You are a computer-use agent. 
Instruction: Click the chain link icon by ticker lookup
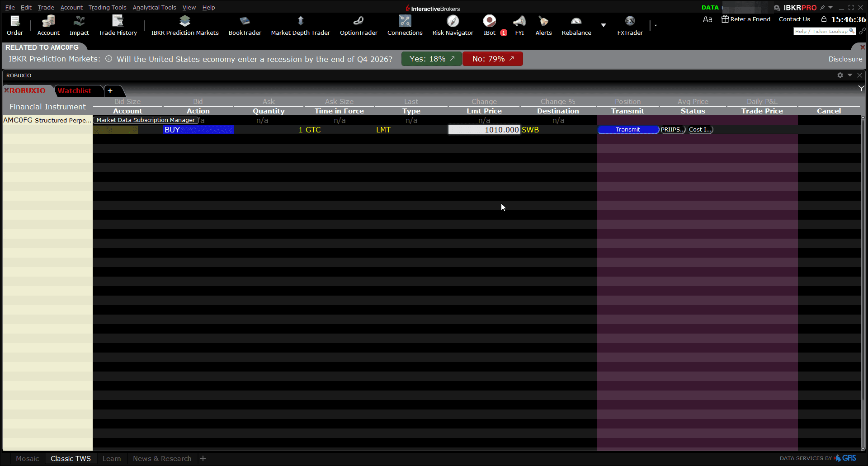(x=862, y=31)
